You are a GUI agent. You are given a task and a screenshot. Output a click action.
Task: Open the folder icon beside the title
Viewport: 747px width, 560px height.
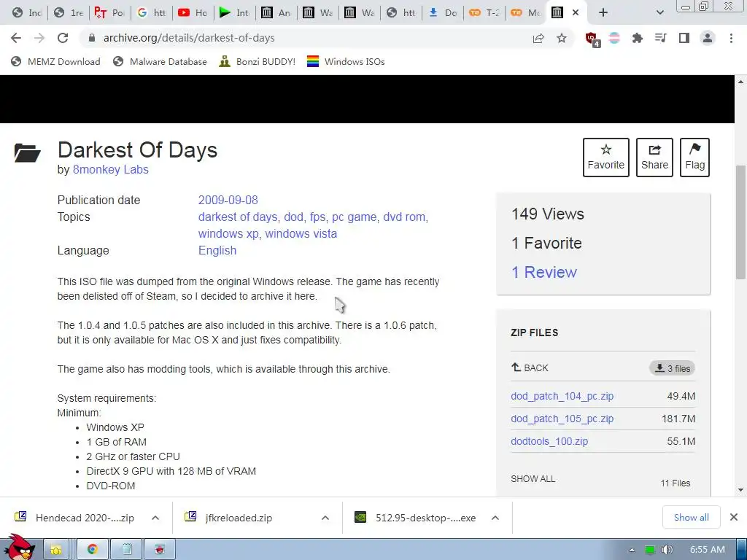[x=27, y=153]
